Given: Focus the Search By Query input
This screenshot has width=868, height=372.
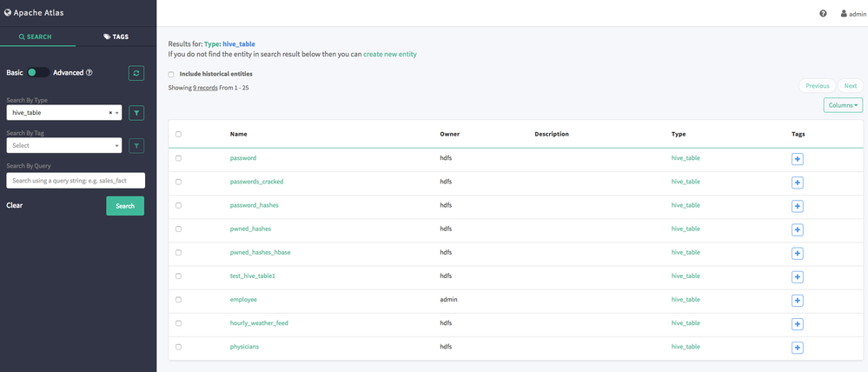Looking at the screenshot, I should pyautogui.click(x=76, y=181).
